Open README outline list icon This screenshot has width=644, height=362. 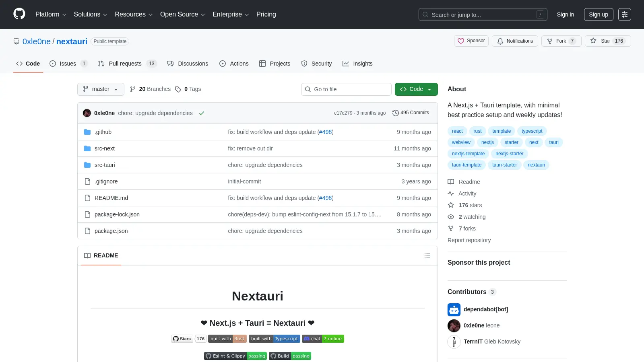(427, 256)
